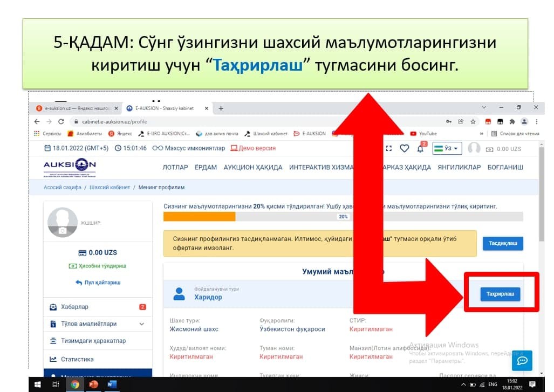Open the tab search dropdown arrow
The height and width of the screenshot is (392, 554).
click(484, 107)
